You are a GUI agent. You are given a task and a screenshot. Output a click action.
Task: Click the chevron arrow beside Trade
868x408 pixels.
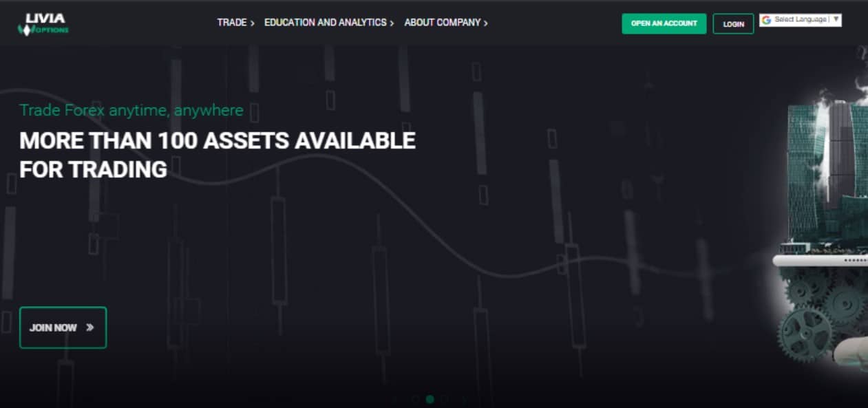coord(253,23)
